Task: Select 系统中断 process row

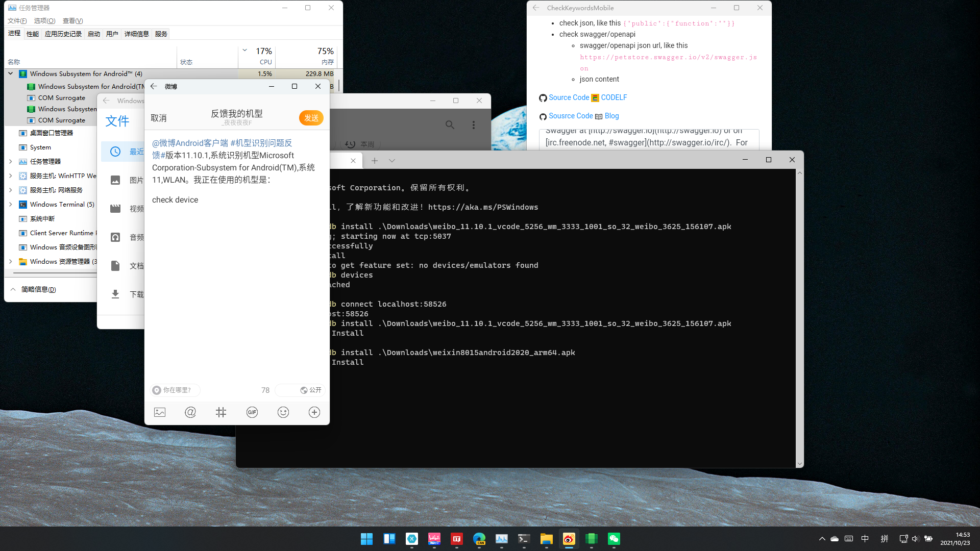Action: [50, 218]
